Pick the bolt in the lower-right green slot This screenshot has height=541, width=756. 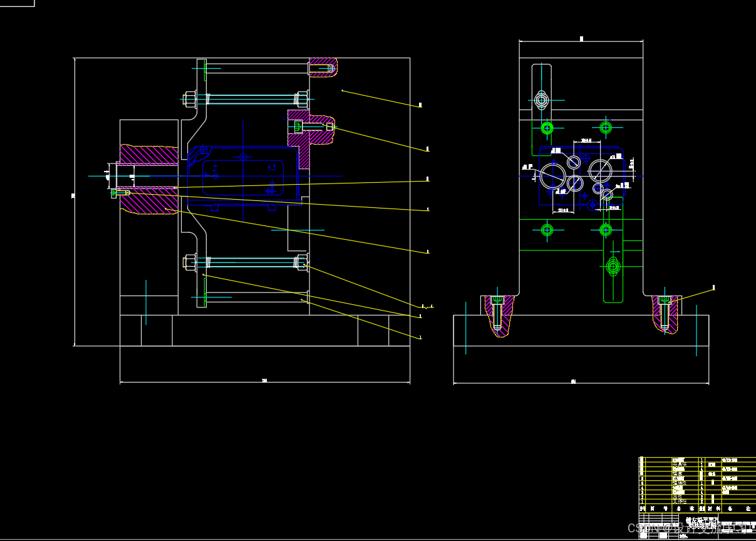click(x=613, y=267)
